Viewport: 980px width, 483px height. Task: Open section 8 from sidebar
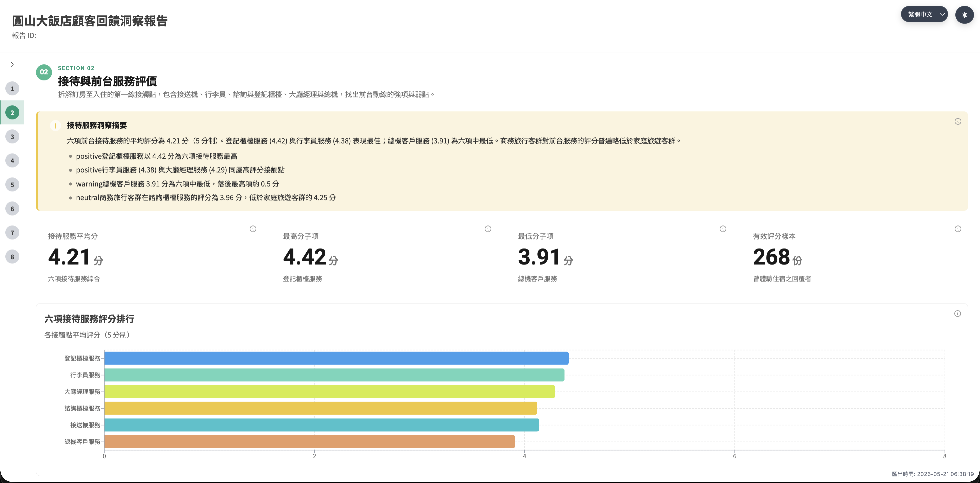(x=12, y=257)
